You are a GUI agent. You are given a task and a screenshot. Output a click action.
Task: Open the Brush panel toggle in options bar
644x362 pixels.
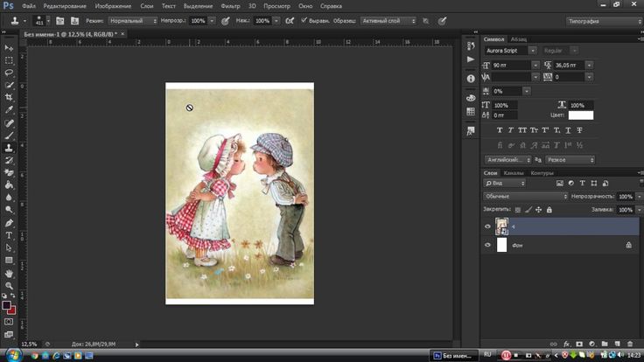[x=60, y=21]
